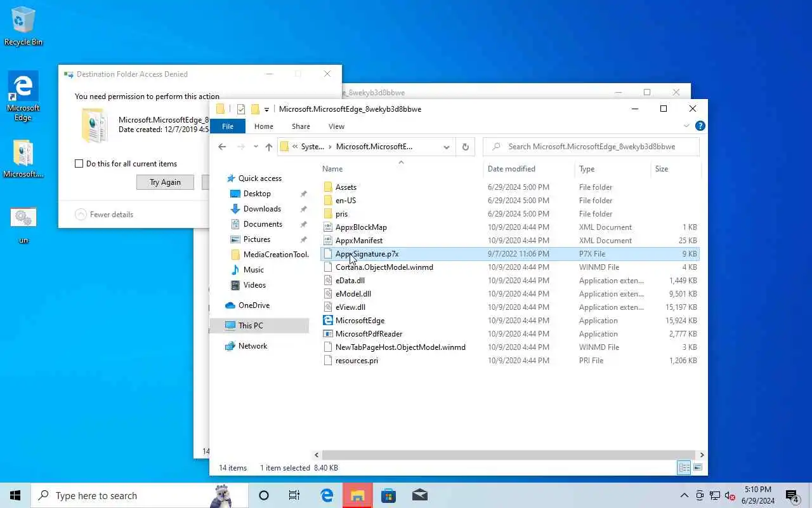Select the resources.pri file icon

tap(328, 361)
